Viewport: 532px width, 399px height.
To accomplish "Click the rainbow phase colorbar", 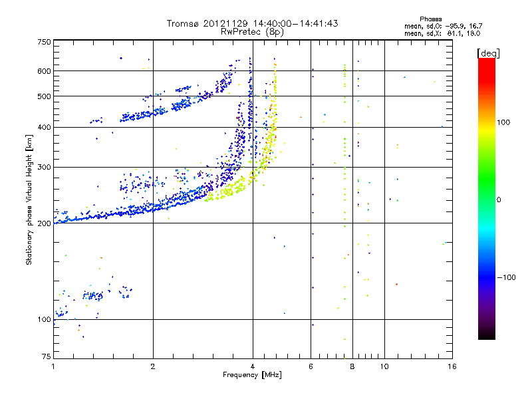I will coord(487,198).
